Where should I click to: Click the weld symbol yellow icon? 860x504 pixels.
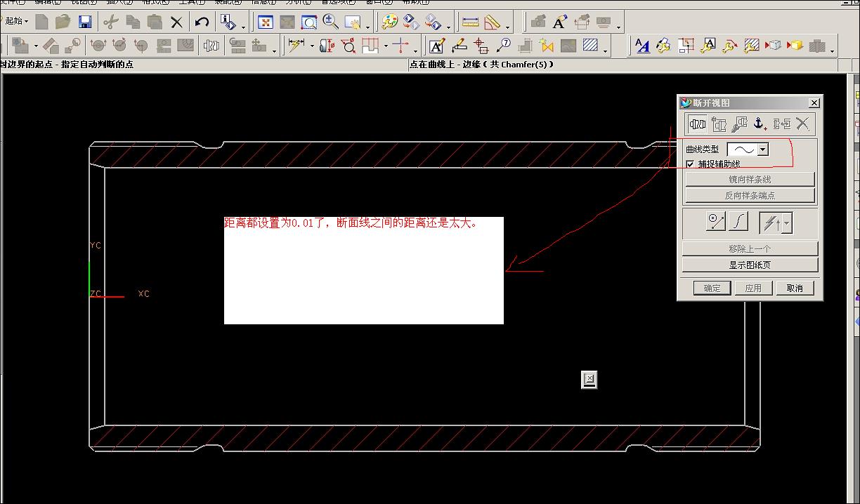pyautogui.click(x=547, y=46)
